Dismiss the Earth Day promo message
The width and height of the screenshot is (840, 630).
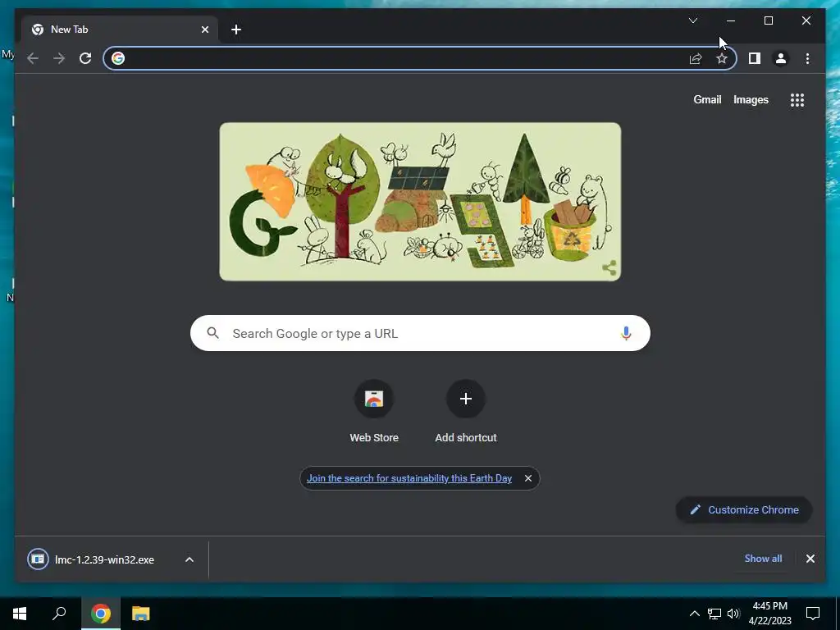click(x=528, y=478)
